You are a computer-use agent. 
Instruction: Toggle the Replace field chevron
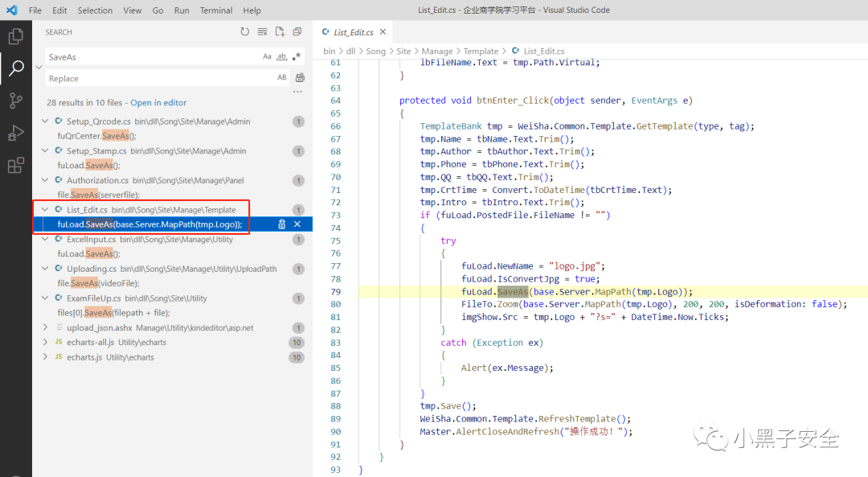point(39,67)
